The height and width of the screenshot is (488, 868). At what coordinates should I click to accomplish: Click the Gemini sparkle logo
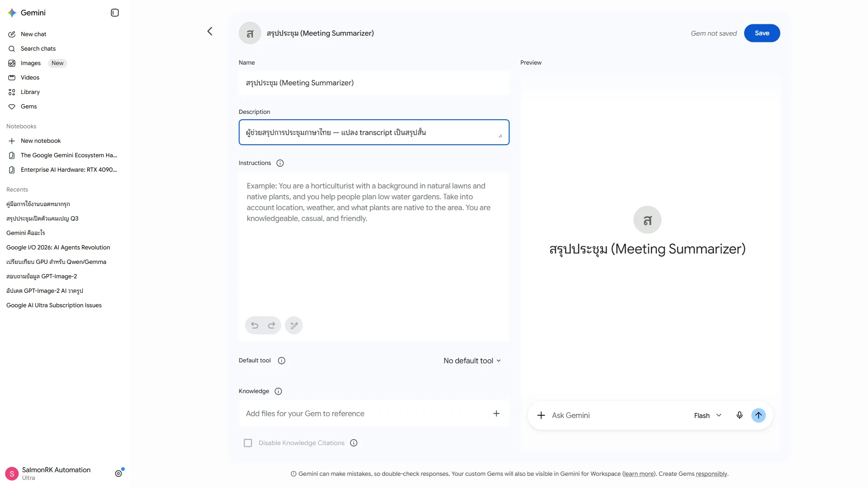point(12,13)
